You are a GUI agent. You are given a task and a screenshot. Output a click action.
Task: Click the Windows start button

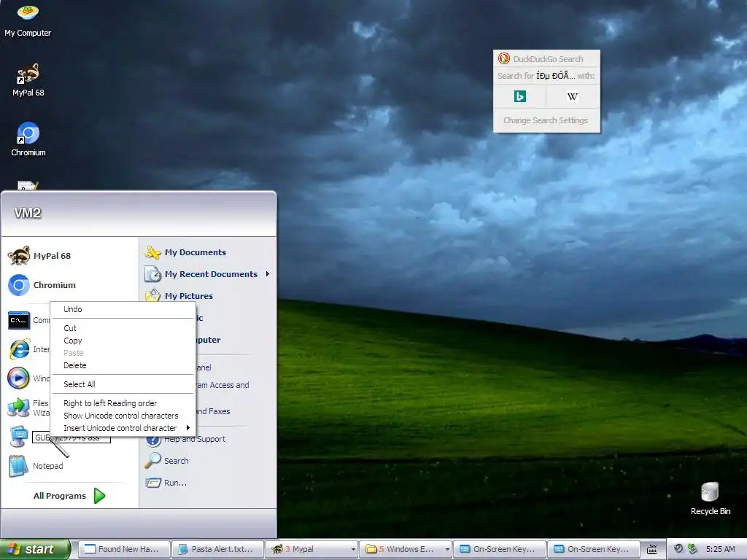pyautogui.click(x=35, y=549)
